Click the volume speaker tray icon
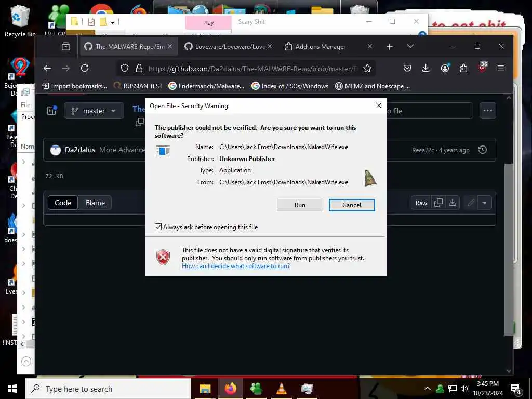Viewport: 532px width, 399px height. pos(464,389)
